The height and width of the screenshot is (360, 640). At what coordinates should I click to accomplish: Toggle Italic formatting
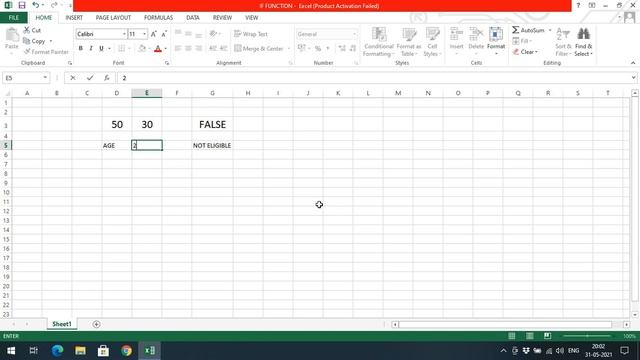click(91, 49)
